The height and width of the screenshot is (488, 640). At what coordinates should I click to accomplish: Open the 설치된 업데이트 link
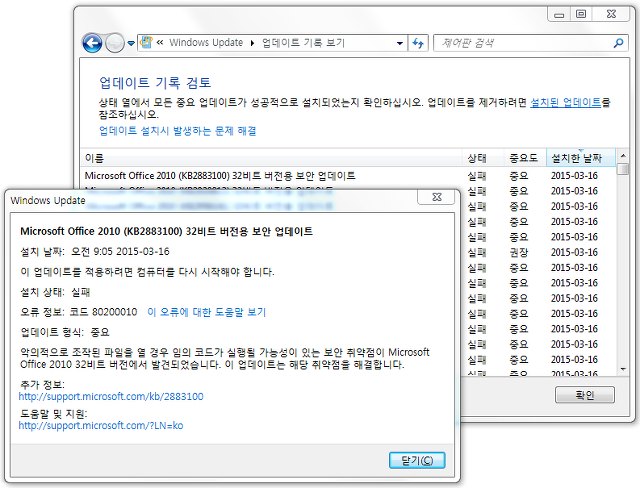[x=565, y=102]
